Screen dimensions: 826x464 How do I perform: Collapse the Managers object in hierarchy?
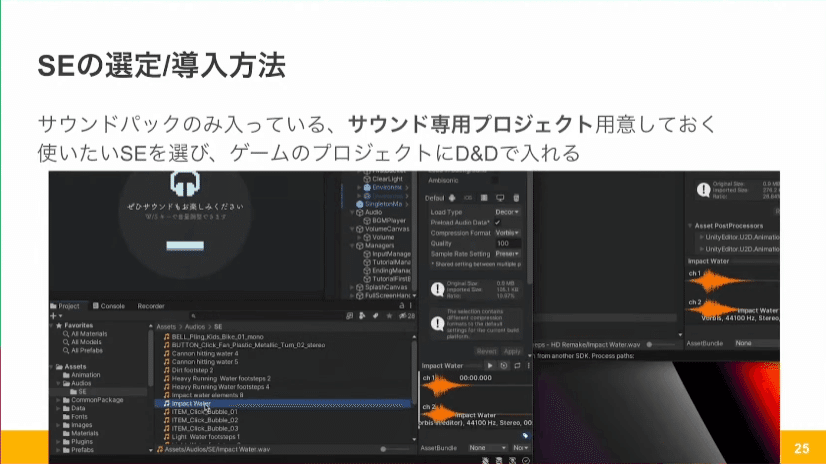click(352, 246)
